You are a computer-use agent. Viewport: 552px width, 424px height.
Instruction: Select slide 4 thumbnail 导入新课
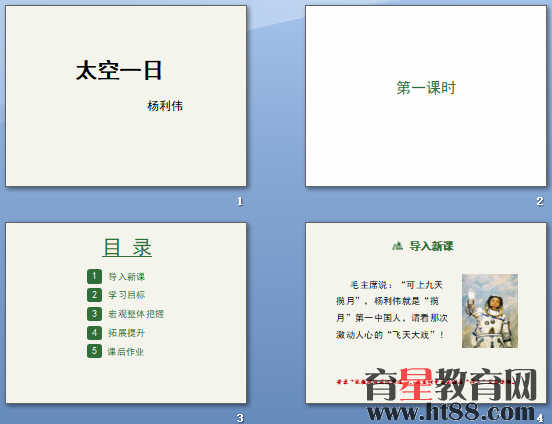(426, 313)
